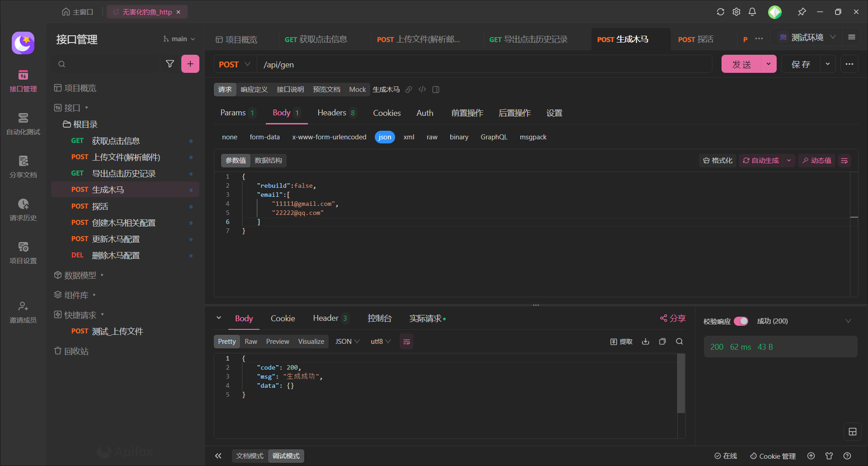Select the raw body type
The height and width of the screenshot is (466, 868).
click(432, 137)
